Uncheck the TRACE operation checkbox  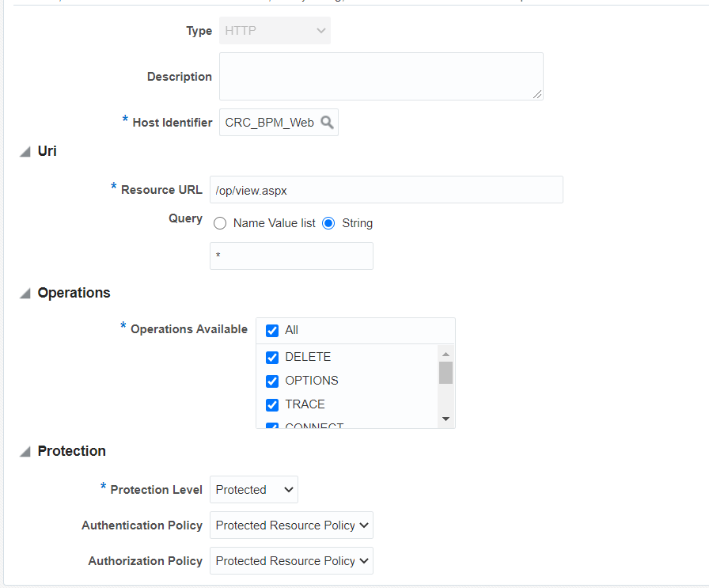coord(272,405)
